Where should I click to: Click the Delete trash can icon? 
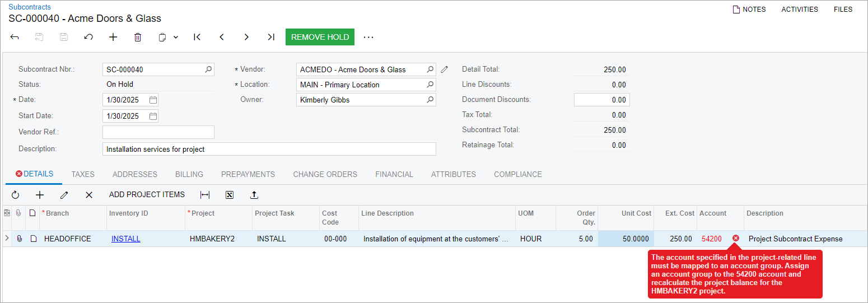point(138,37)
